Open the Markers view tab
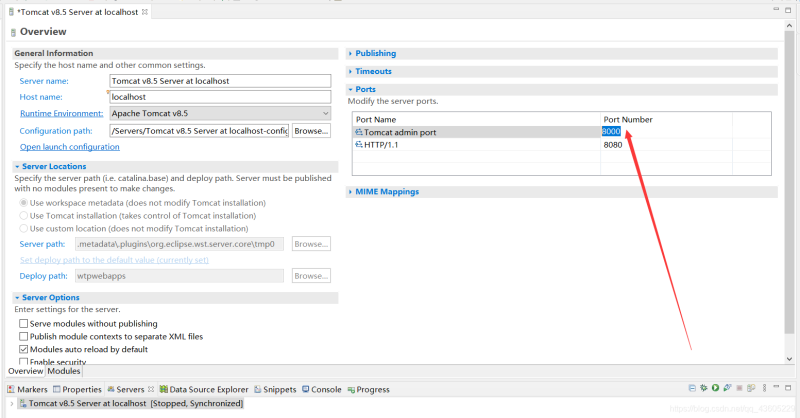 [28, 389]
